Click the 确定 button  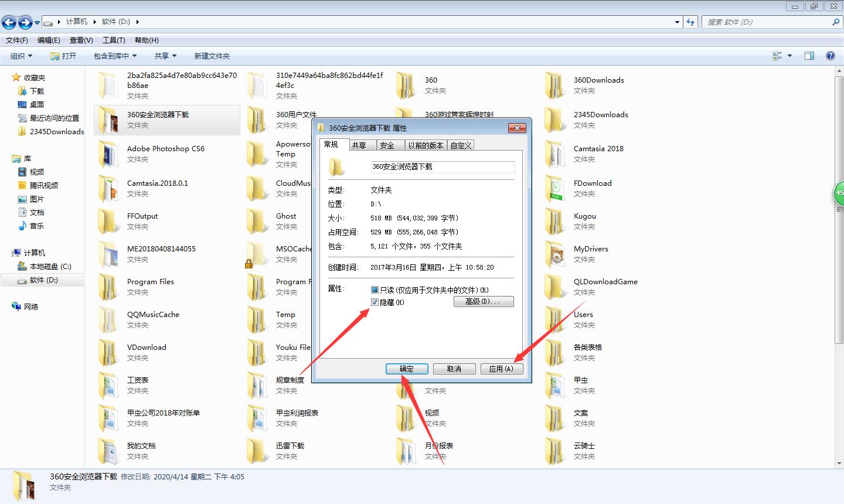click(x=407, y=369)
